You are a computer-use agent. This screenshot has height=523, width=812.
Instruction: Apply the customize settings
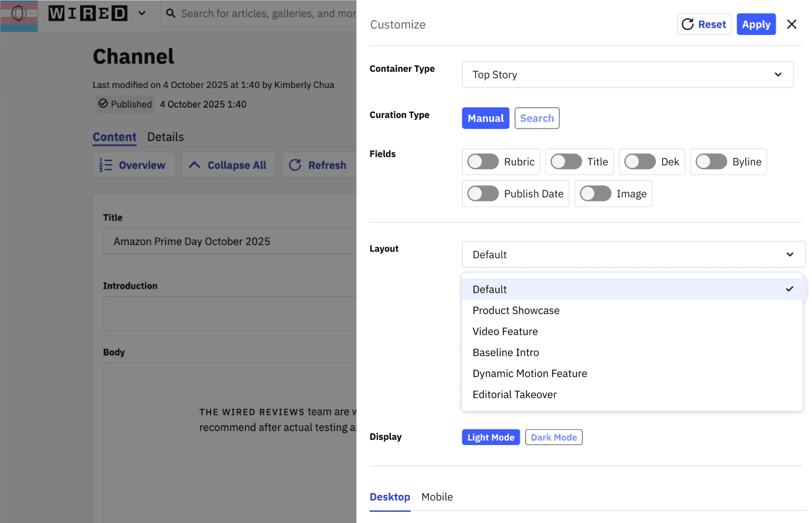tap(756, 24)
